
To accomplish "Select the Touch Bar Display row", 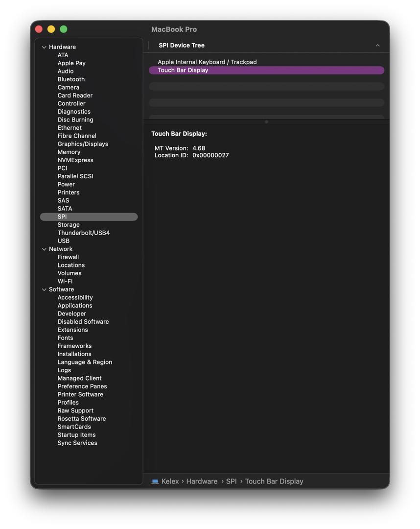I will [183, 71].
